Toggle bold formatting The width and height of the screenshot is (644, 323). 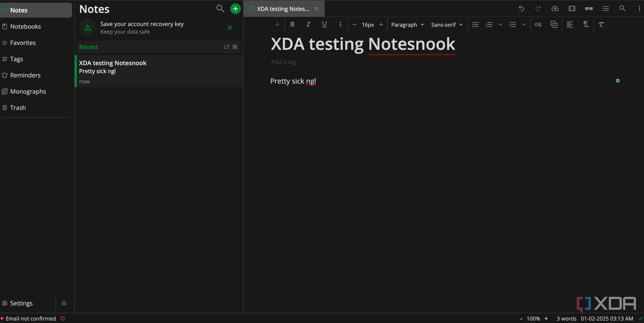point(292,24)
